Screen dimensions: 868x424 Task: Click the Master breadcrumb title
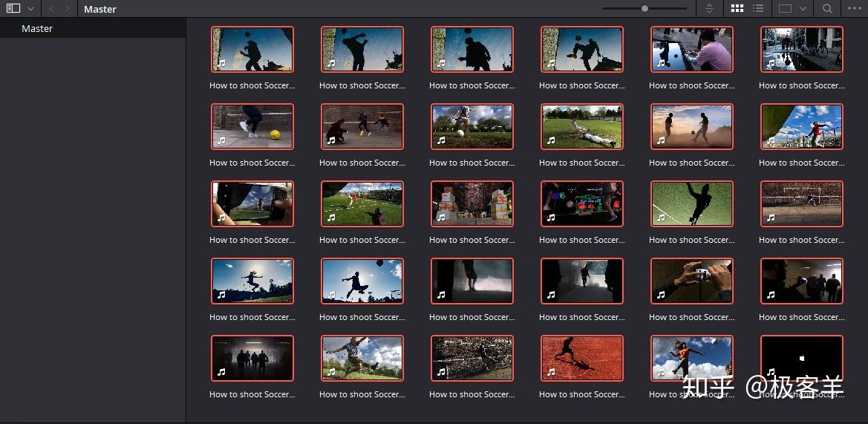[x=100, y=10]
